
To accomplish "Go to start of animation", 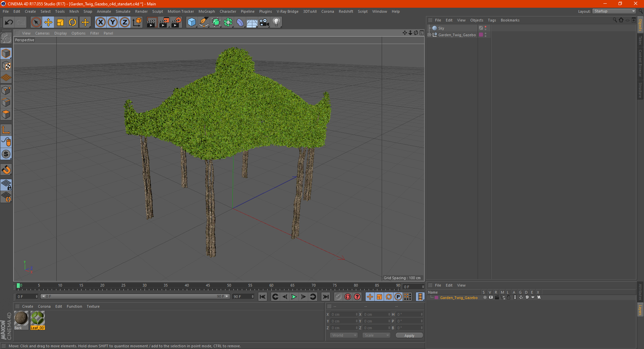I will 263,297.
